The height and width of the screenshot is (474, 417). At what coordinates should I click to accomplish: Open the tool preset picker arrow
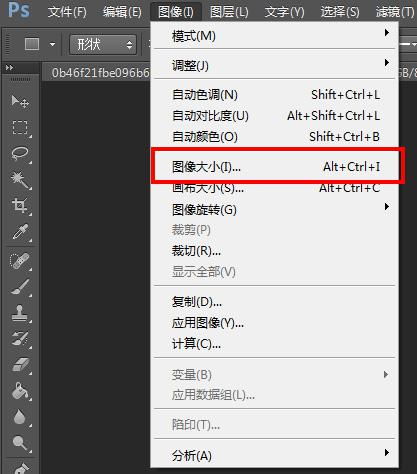(x=52, y=44)
